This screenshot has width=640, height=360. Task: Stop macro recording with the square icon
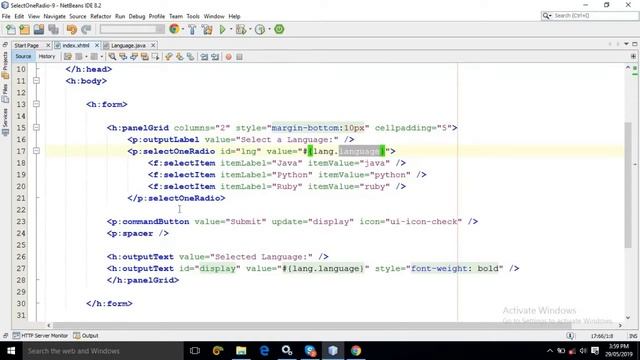pos(239,57)
